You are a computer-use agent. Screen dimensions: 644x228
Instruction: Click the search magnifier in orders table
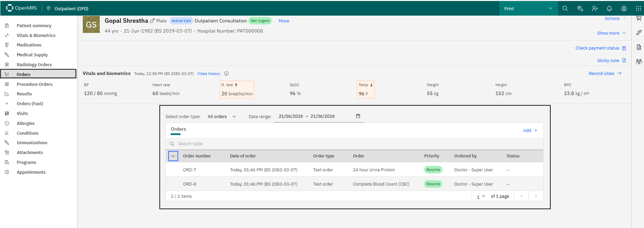tap(172, 144)
